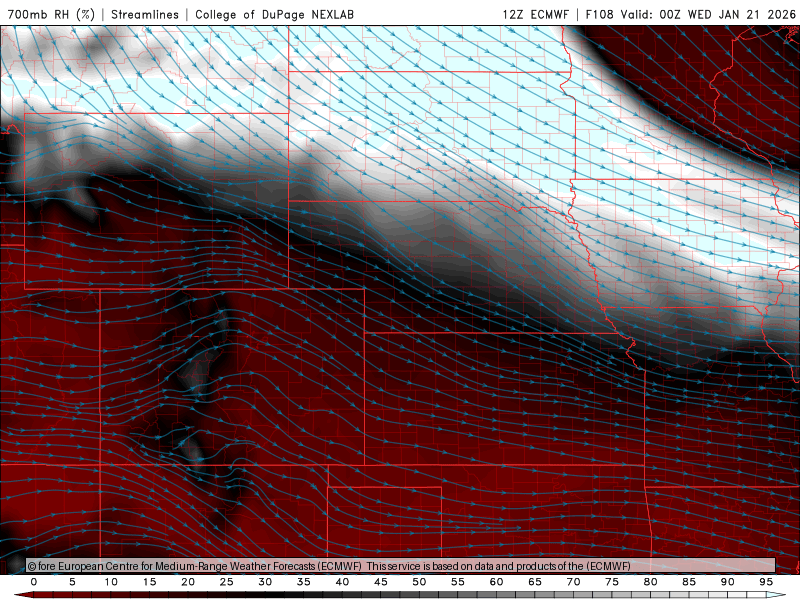
Task: Click the '35' value on the color scale
Action: click(304, 582)
